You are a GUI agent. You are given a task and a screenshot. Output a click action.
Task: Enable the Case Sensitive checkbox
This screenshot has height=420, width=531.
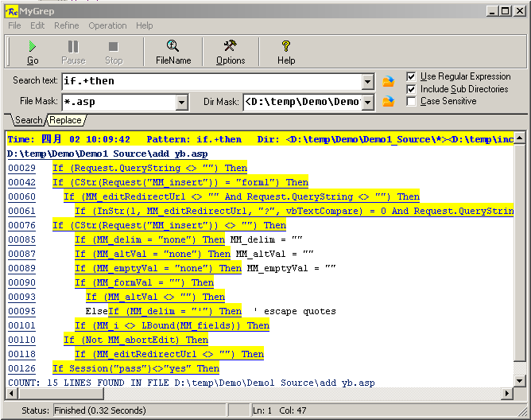(411, 101)
